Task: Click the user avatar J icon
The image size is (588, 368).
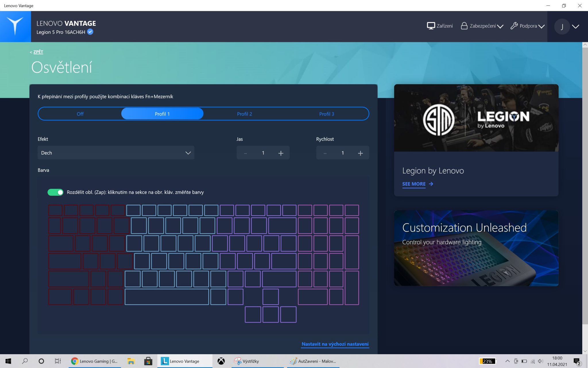Action: point(562,26)
